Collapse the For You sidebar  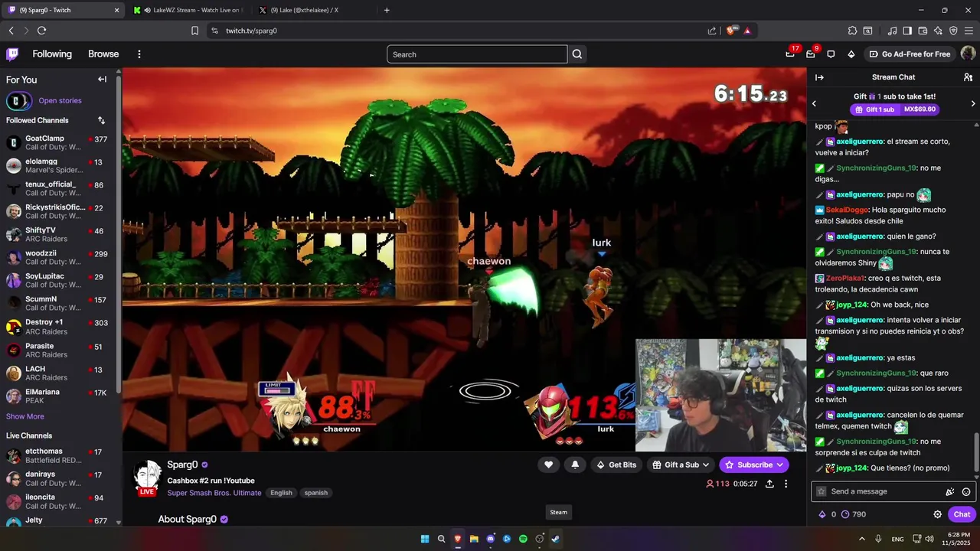pyautogui.click(x=102, y=80)
